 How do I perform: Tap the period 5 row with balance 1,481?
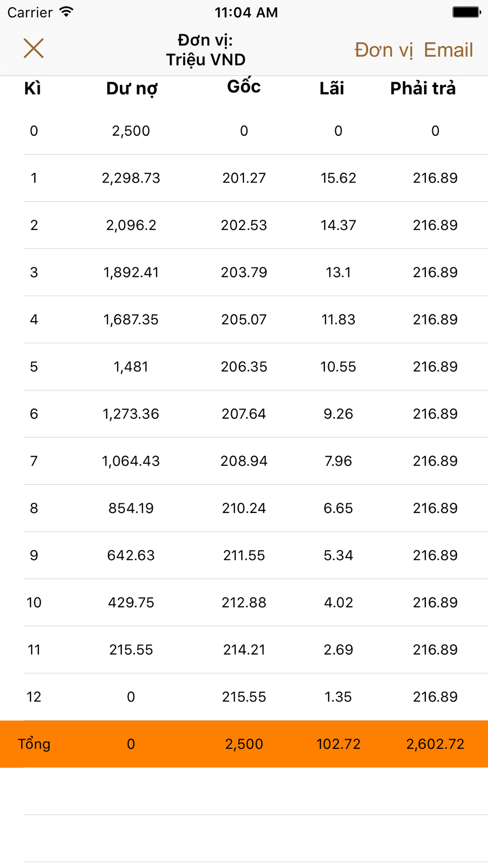(x=244, y=367)
